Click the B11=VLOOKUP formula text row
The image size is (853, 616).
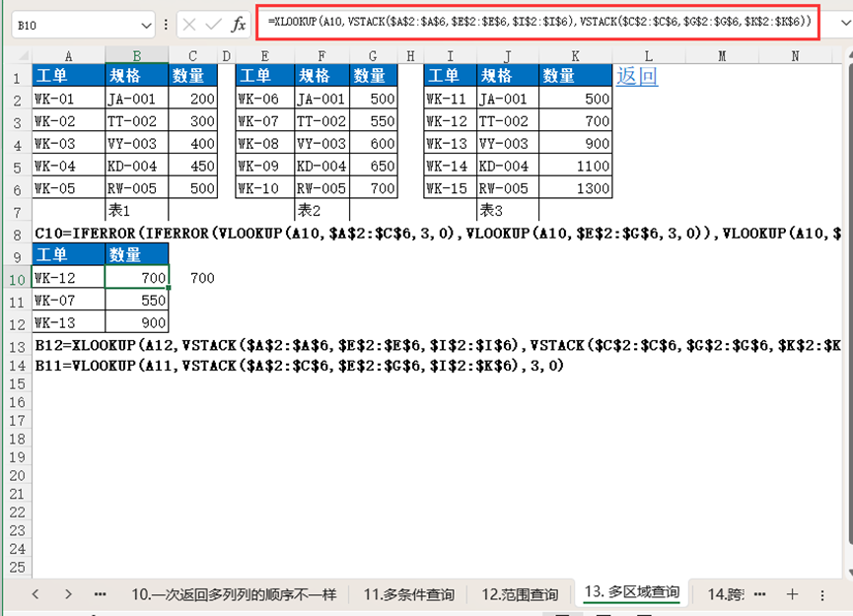299,366
